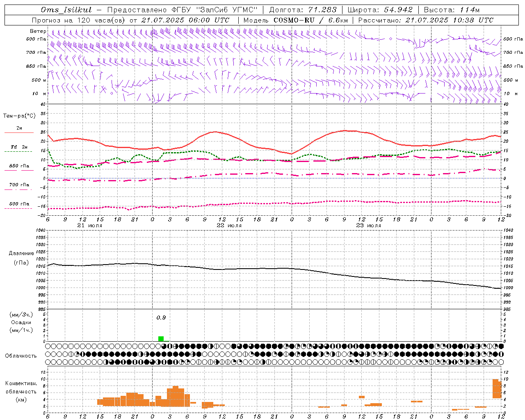
Task: Select the Td 2м dew point legend entry
Action: pyautogui.click(x=19, y=147)
